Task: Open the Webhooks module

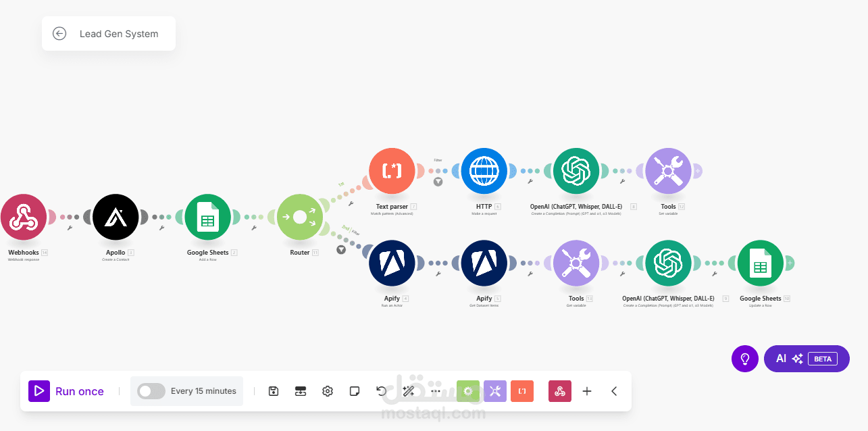Action: click(x=24, y=217)
